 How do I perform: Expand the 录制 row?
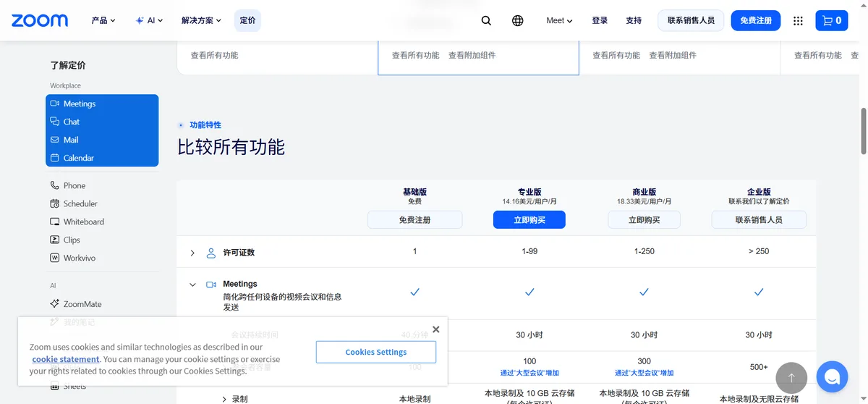click(x=224, y=399)
